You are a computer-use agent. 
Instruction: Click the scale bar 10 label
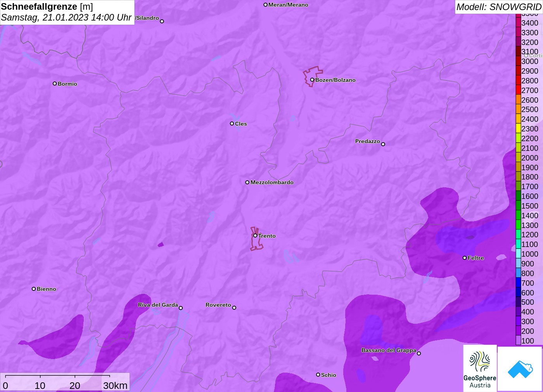[x=40, y=385]
